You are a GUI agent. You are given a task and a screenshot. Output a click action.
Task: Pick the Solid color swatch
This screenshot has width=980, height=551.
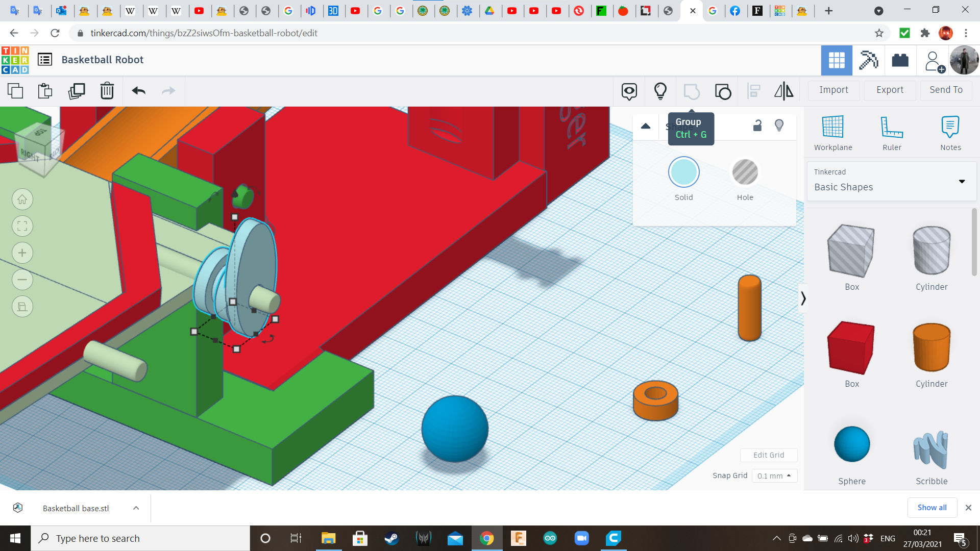(683, 173)
